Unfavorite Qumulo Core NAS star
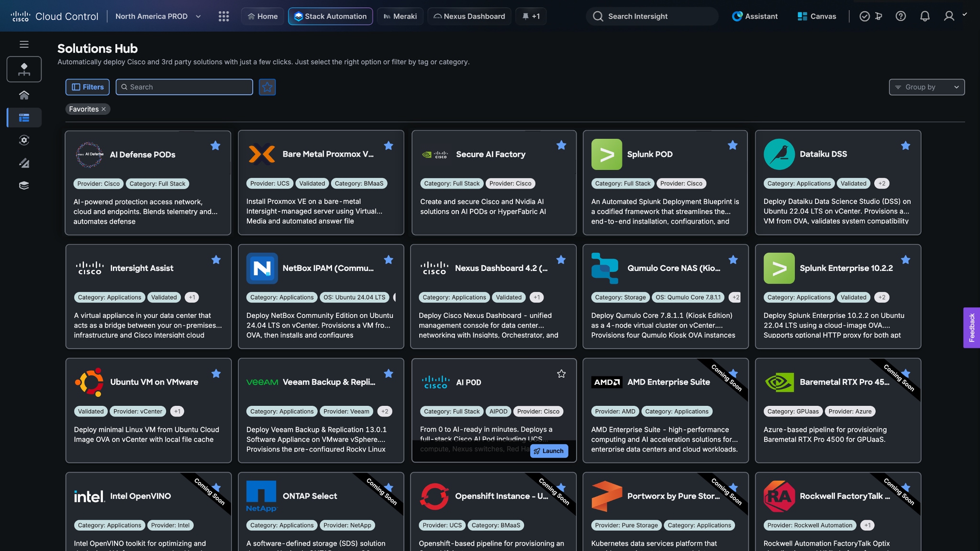Screen dimensions: 980x551 [x=733, y=259]
